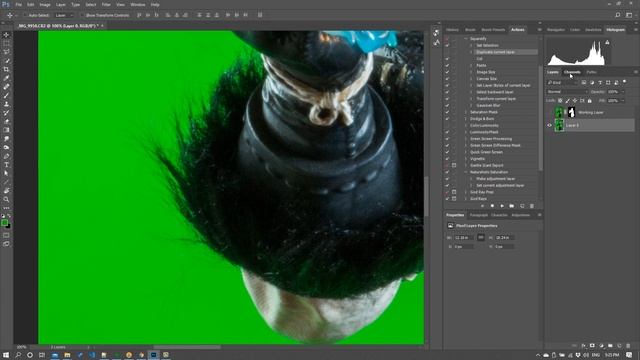Select the Eyedropper tool
640x360 pixels.
point(6,78)
